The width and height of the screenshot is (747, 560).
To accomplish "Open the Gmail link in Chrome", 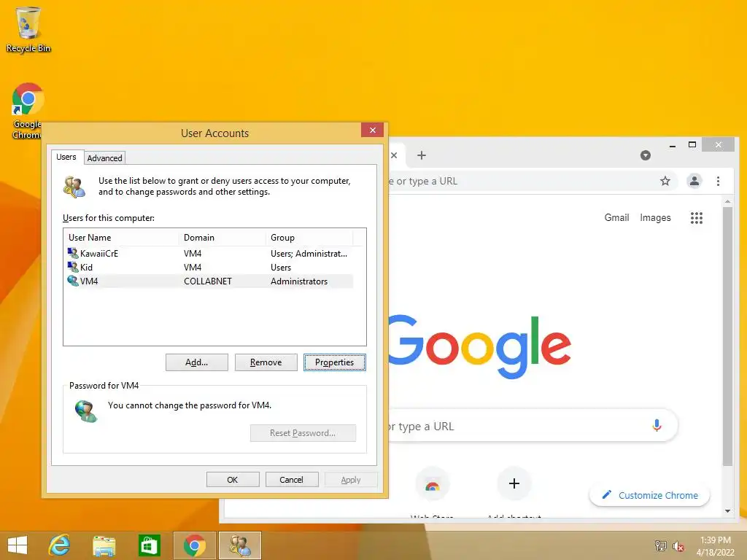I will [x=616, y=217].
